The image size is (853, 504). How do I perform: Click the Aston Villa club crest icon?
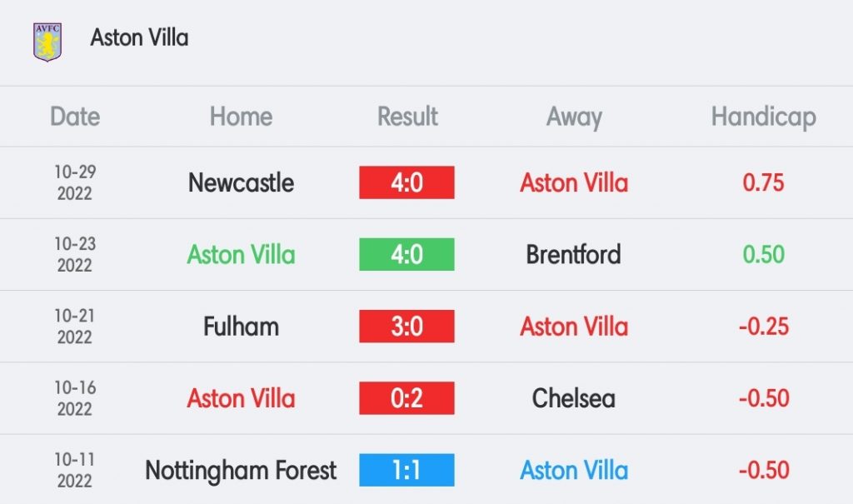[47, 42]
